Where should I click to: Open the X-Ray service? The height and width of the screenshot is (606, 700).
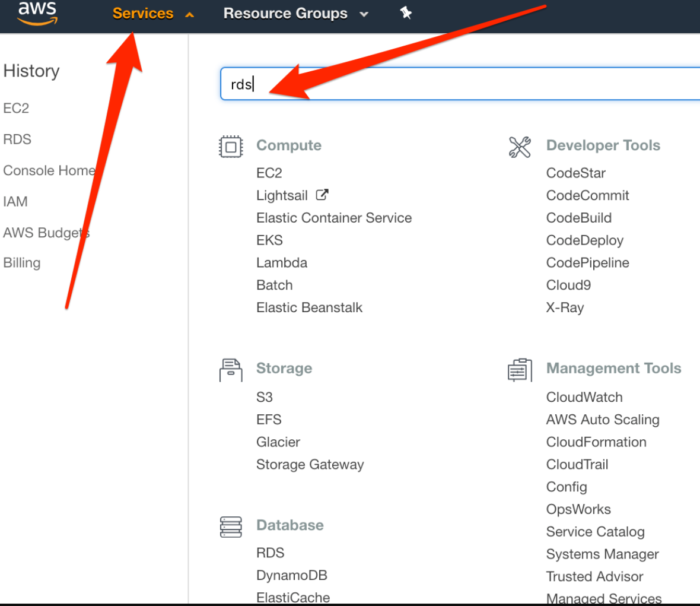point(565,307)
